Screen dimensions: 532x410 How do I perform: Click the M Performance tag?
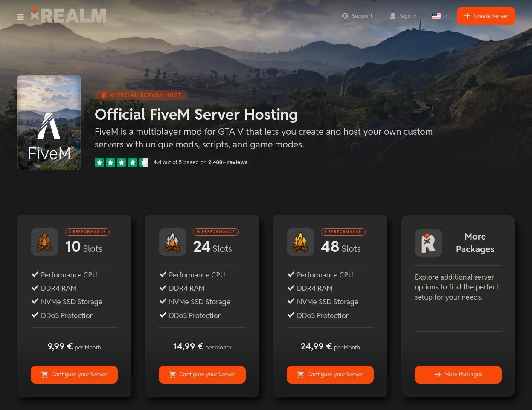point(216,232)
